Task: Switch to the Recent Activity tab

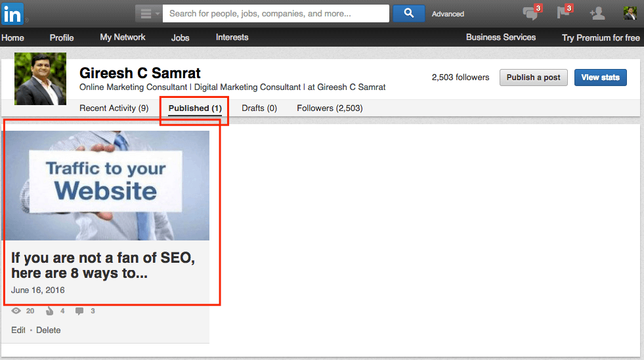Action: point(114,108)
